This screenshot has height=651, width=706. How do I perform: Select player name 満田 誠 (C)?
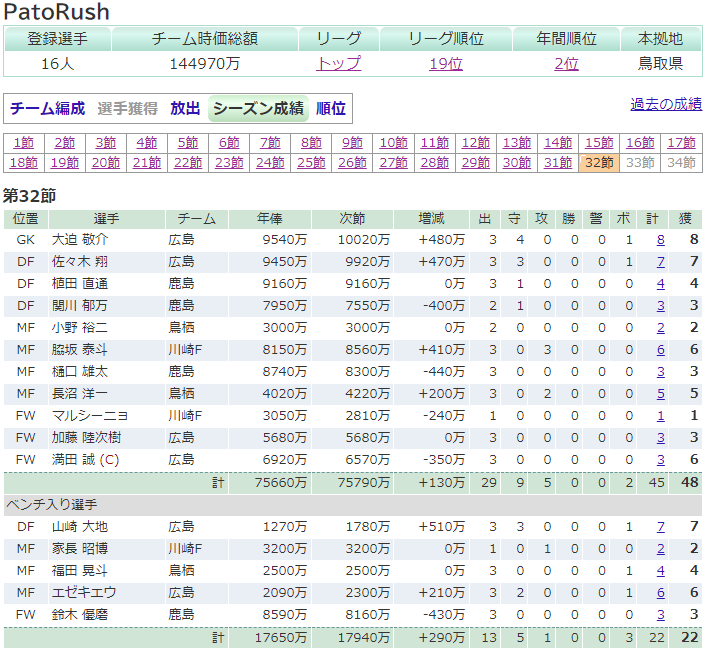(x=86, y=460)
